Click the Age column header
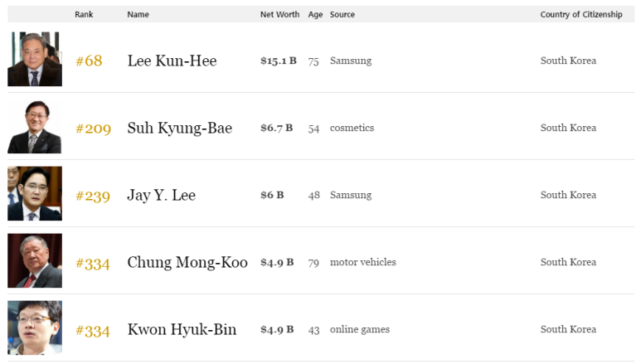This screenshot has width=641, height=364. pos(315,15)
